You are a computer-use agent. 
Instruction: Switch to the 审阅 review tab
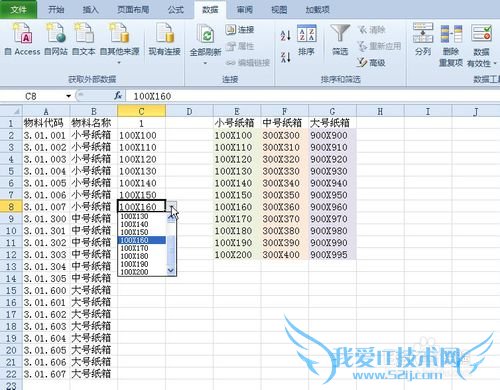pyautogui.click(x=245, y=9)
